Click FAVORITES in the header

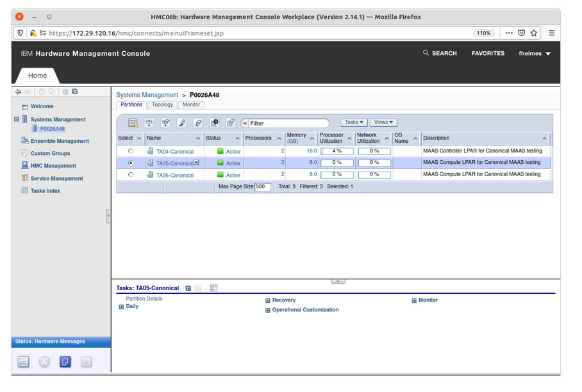tap(488, 54)
